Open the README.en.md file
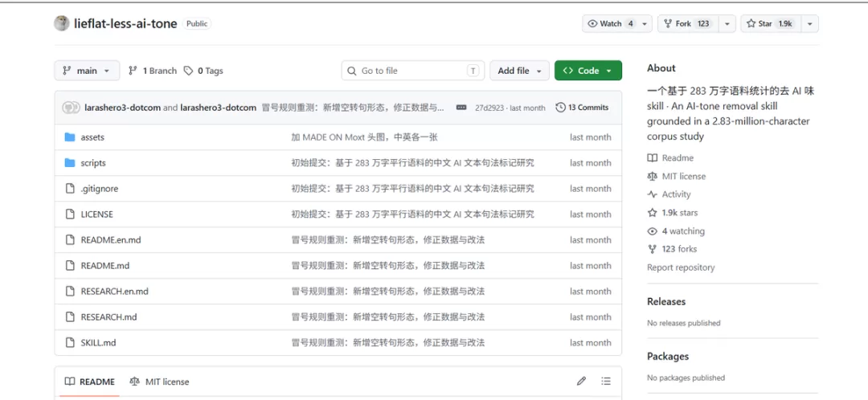868x400 pixels. point(111,240)
